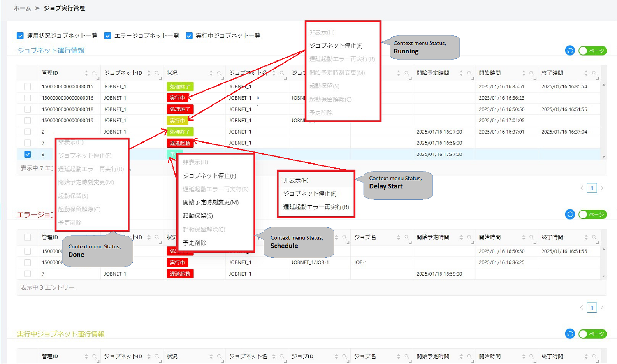The width and height of the screenshot is (617, 364).
Task: Refresh the エラージョブネット list
Action: (570, 214)
